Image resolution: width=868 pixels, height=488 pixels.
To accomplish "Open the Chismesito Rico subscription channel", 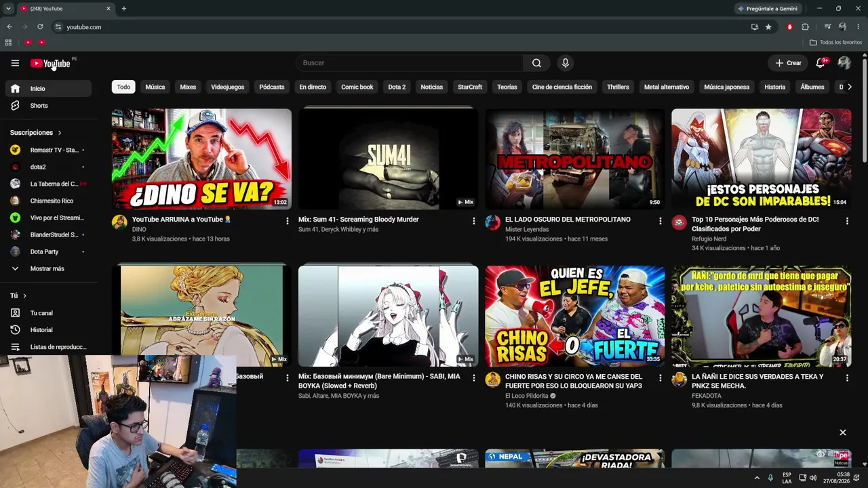I will (48, 201).
